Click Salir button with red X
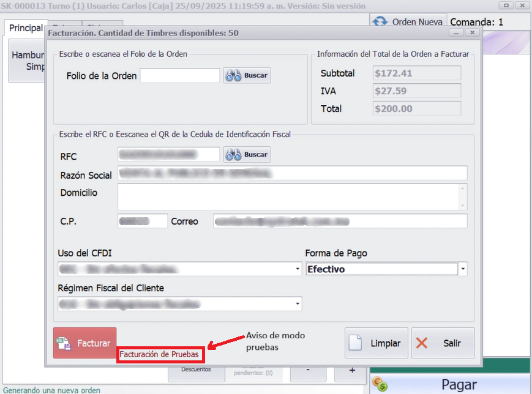Screen dimensions: 532x394 (442, 343)
